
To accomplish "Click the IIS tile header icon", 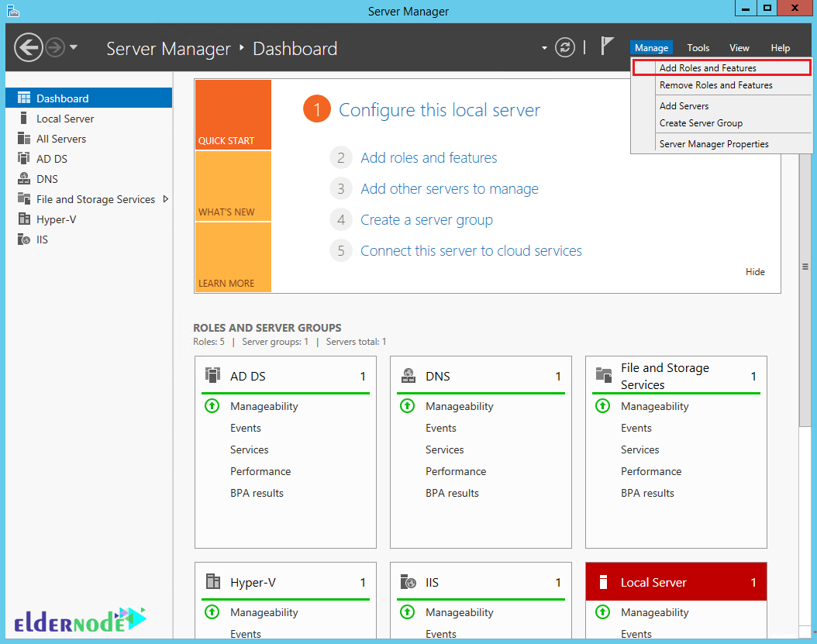I will point(408,581).
